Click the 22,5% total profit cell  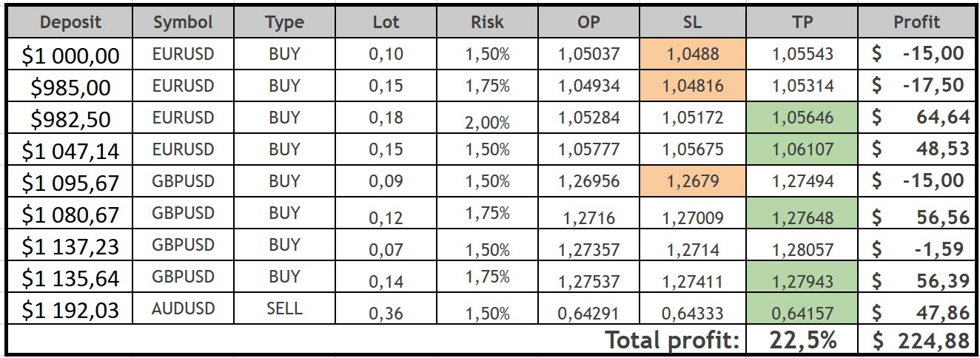tap(802, 340)
